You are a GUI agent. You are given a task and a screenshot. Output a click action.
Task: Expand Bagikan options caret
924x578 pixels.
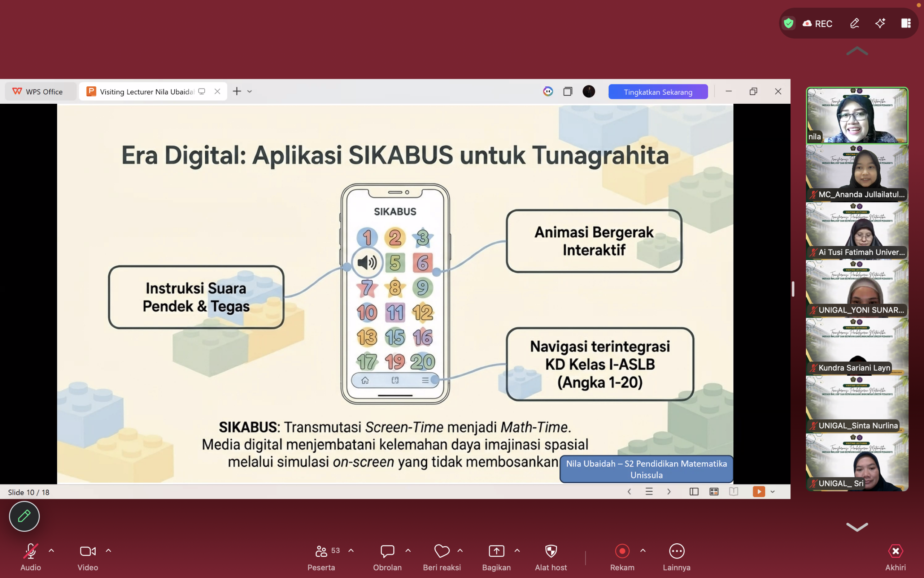click(517, 551)
